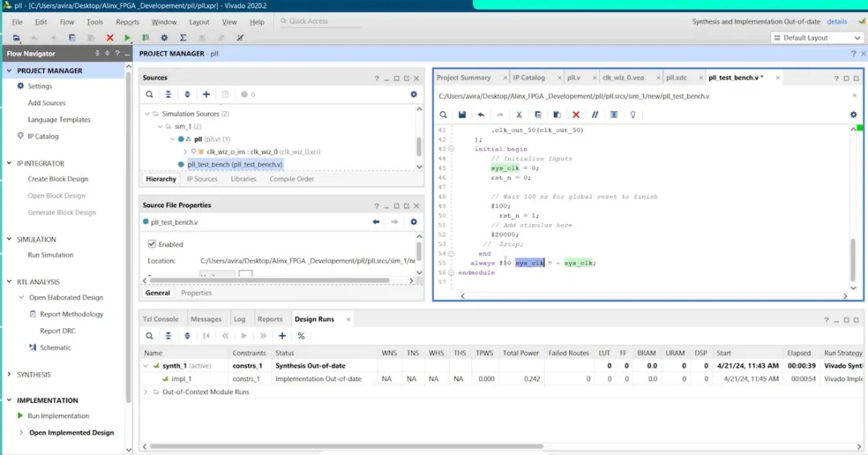
Task: Expand the Out-of-Context Module Runs row
Action: (145, 391)
